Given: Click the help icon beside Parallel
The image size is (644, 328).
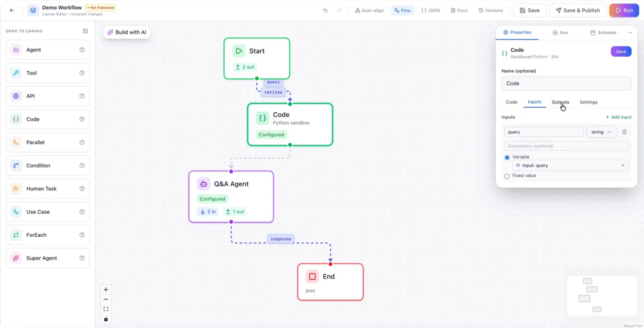Looking at the screenshot, I should tap(82, 142).
